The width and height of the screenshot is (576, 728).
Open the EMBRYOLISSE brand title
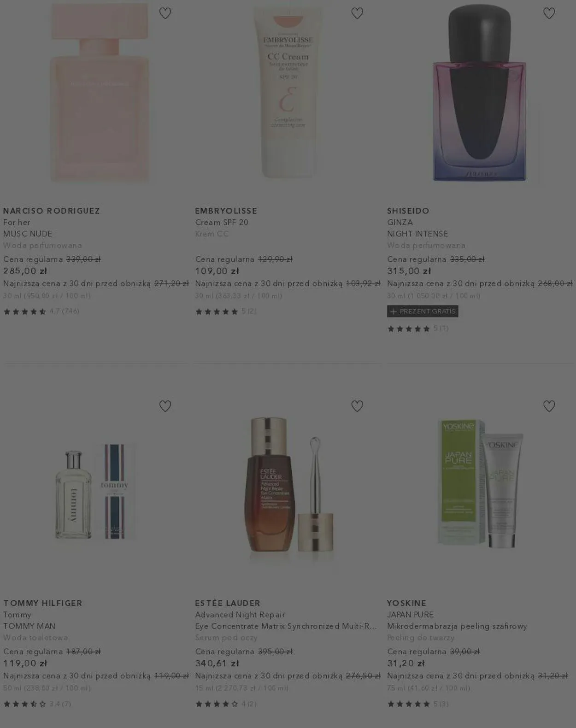click(x=226, y=211)
